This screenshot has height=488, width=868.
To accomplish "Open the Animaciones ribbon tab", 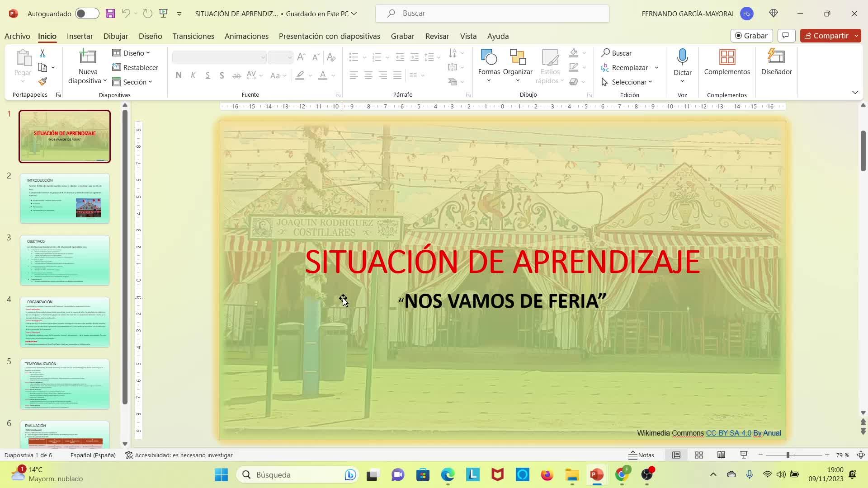I will coord(246,36).
